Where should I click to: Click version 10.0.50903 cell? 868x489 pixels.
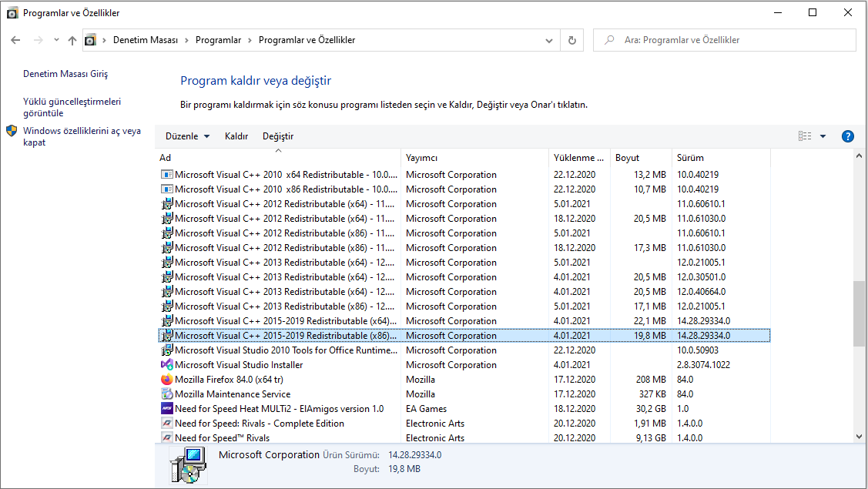pos(697,350)
